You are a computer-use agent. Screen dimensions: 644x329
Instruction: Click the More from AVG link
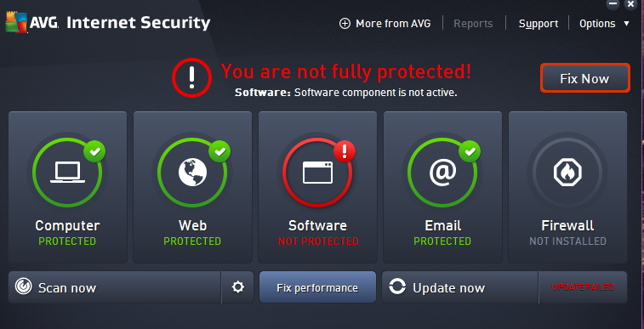click(x=393, y=24)
